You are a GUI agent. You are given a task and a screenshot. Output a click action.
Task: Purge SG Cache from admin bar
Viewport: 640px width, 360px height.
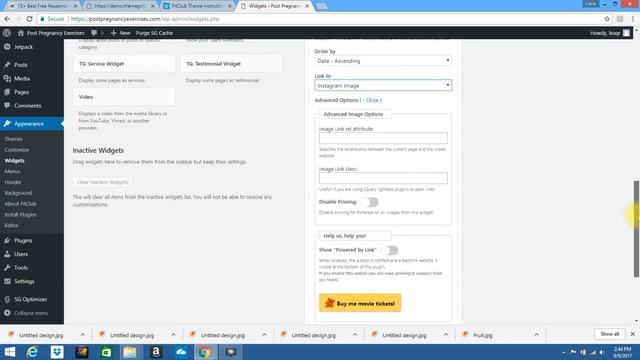click(x=154, y=33)
